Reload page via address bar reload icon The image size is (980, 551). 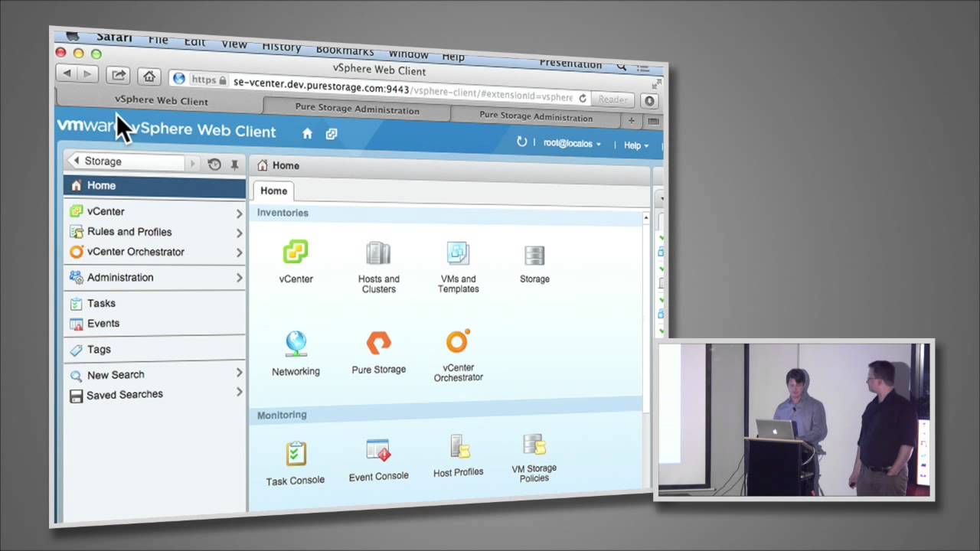coord(583,98)
